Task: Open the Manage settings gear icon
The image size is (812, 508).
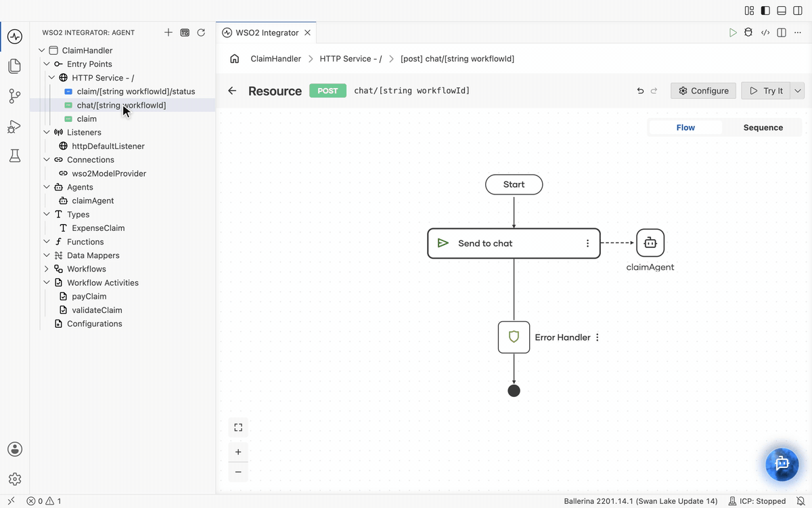Action: [15, 479]
